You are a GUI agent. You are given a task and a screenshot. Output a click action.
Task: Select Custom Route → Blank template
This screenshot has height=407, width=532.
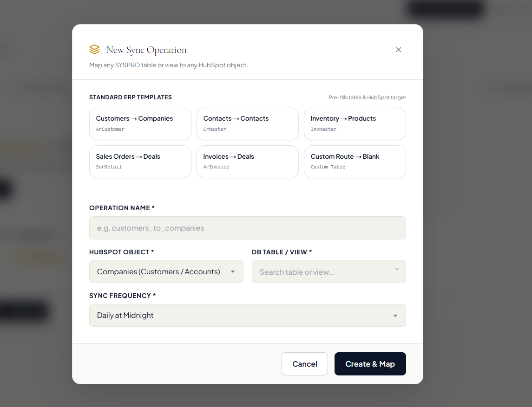click(x=355, y=162)
